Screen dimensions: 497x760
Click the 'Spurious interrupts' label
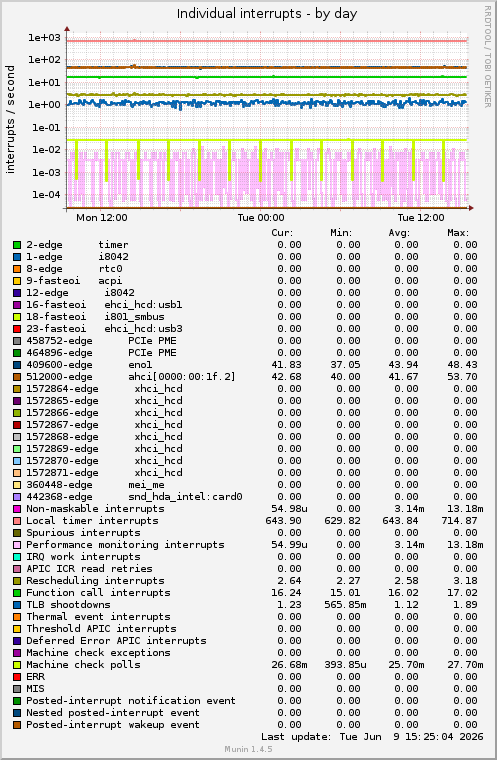coord(83,533)
